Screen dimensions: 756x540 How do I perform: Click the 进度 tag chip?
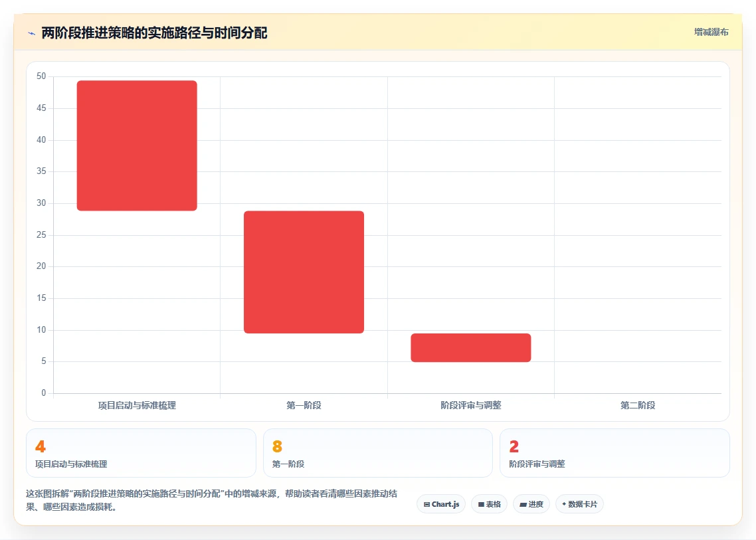(531, 504)
